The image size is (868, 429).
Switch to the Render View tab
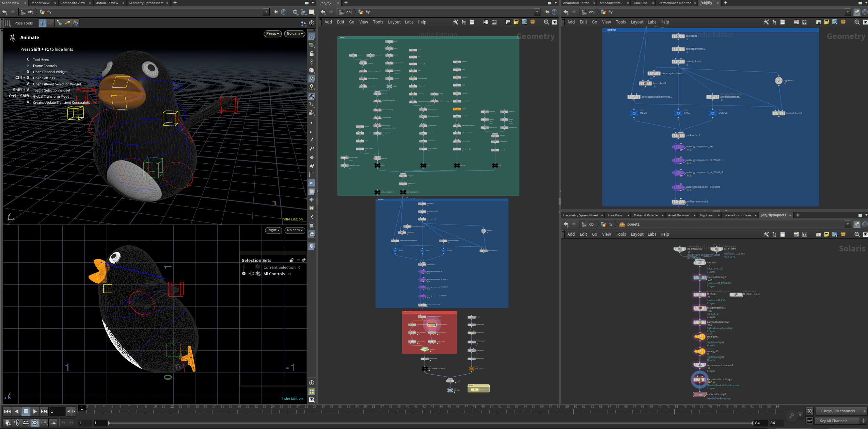(x=40, y=3)
